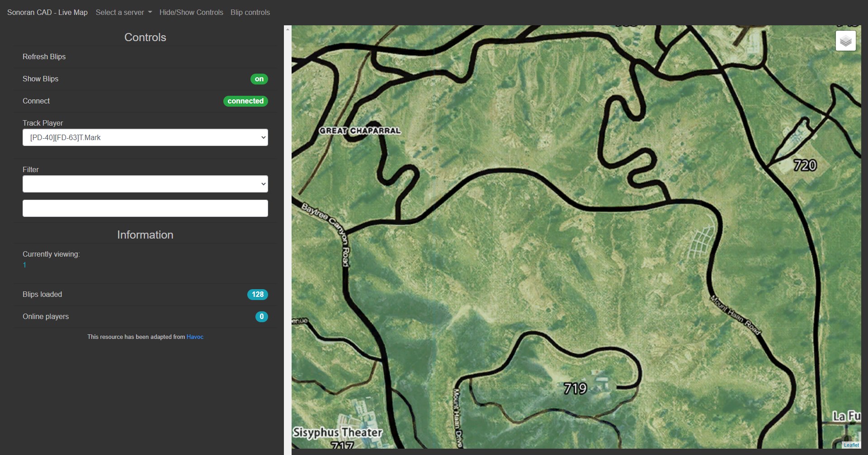The width and height of the screenshot is (868, 455).
Task: Open the Filter dropdown
Action: click(x=145, y=184)
